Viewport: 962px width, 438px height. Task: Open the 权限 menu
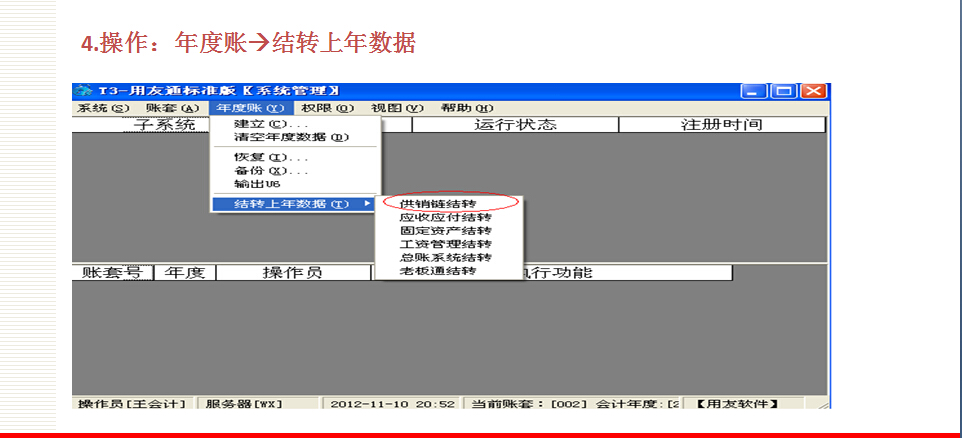coord(327,108)
